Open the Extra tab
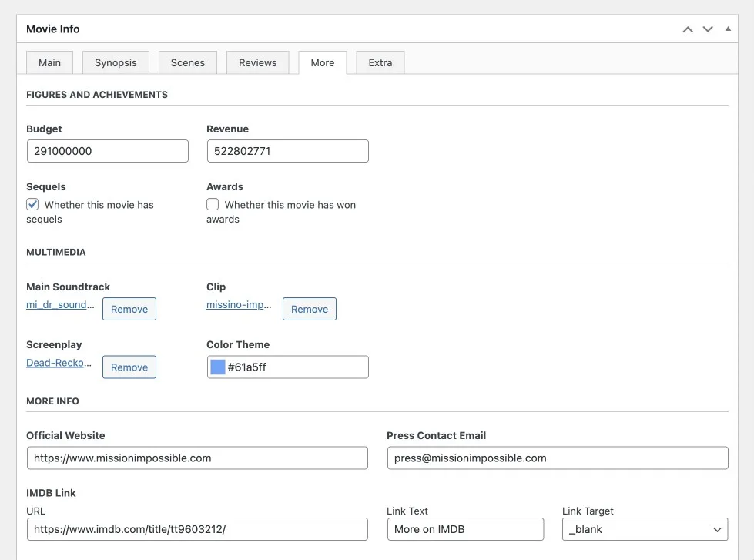754x560 pixels. (380, 62)
